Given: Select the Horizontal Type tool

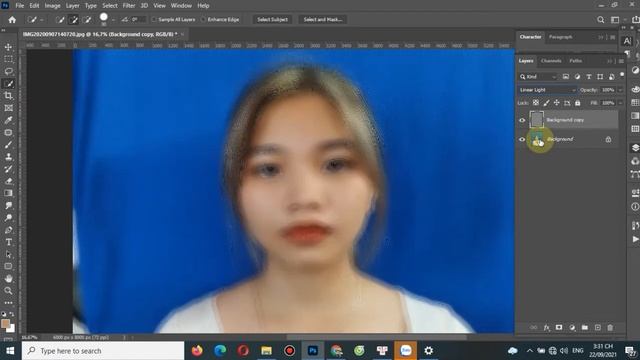Looking at the screenshot, I should (8, 242).
